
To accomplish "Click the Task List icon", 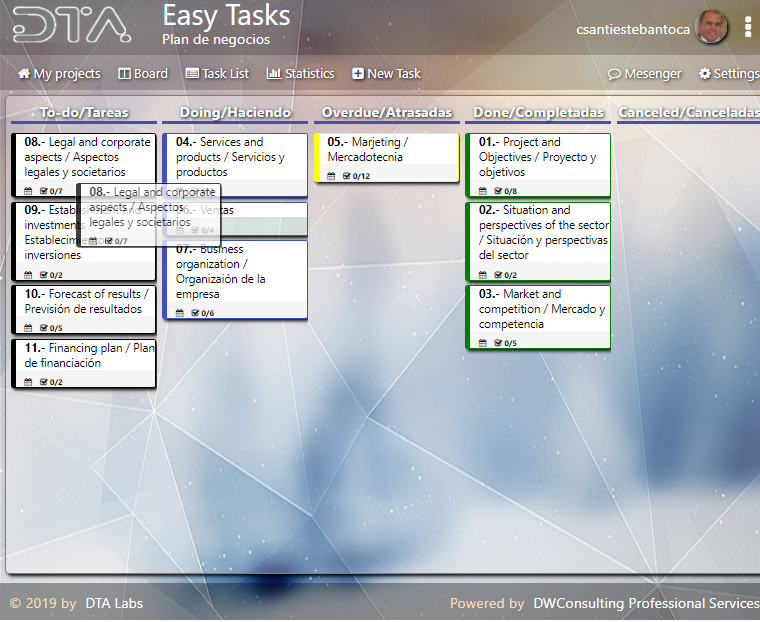I will [192, 74].
